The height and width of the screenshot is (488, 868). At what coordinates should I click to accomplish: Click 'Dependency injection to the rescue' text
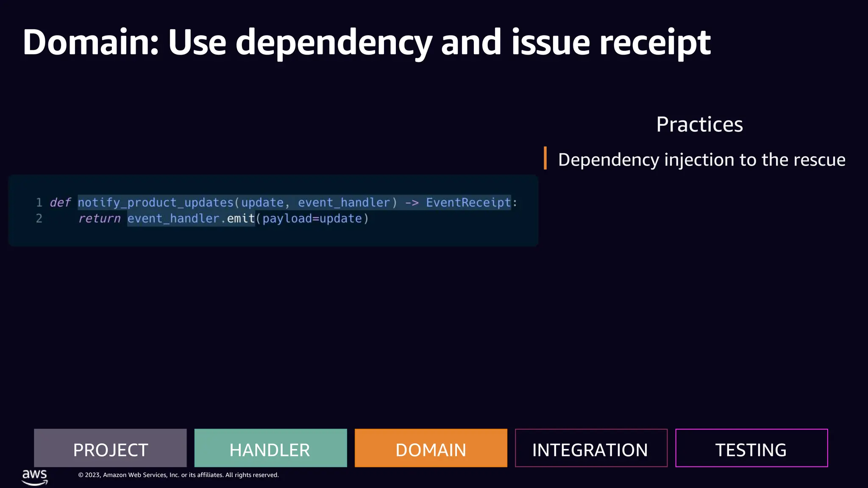(x=701, y=160)
